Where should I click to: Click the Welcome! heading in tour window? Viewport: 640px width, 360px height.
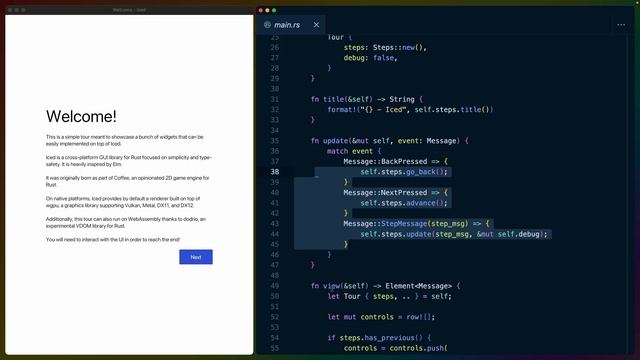pos(81,116)
